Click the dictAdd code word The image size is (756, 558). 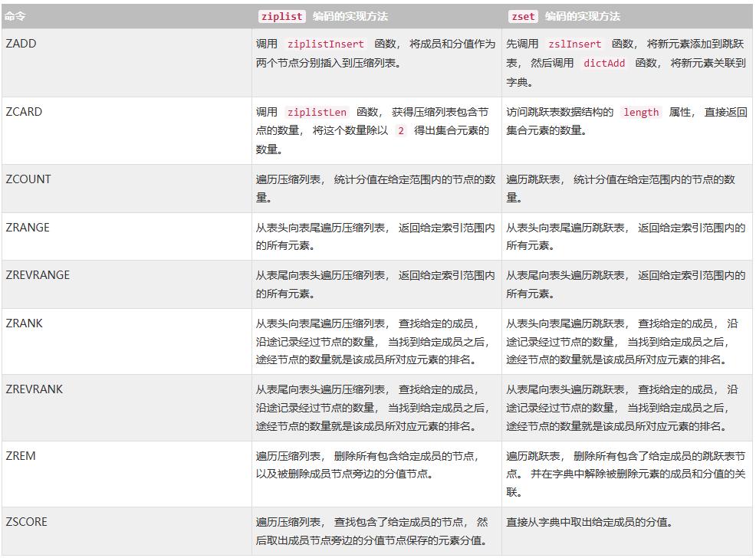tap(604, 63)
